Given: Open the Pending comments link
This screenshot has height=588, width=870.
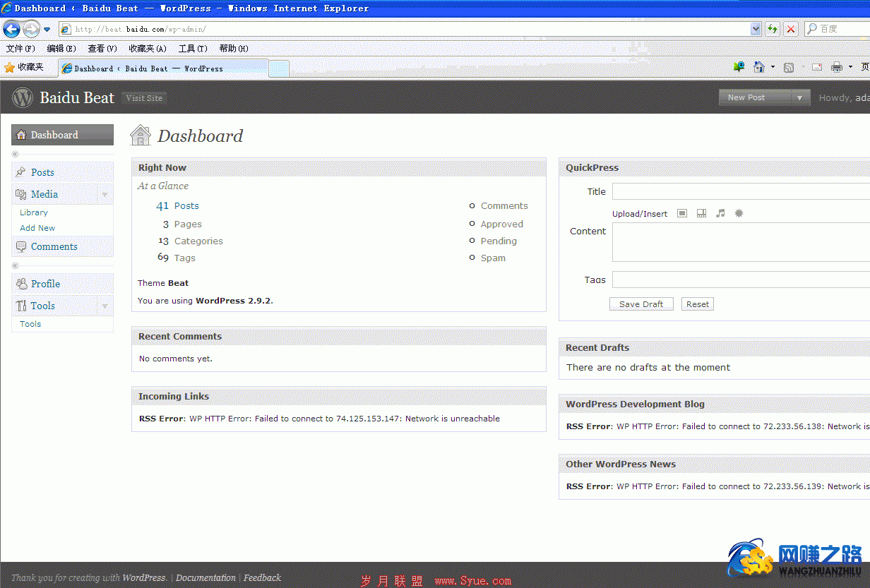Looking at the screenshot, I should pyautogui.click(x=499, y=241).
